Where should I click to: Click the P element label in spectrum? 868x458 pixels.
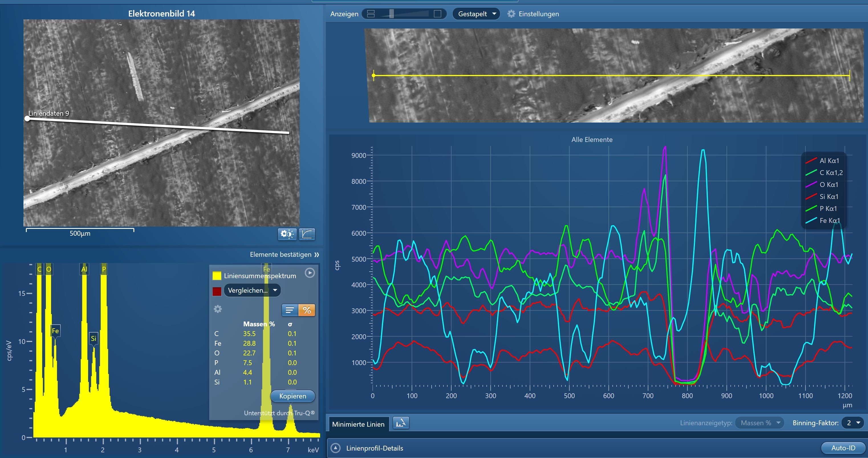click(x=104, y=269)
